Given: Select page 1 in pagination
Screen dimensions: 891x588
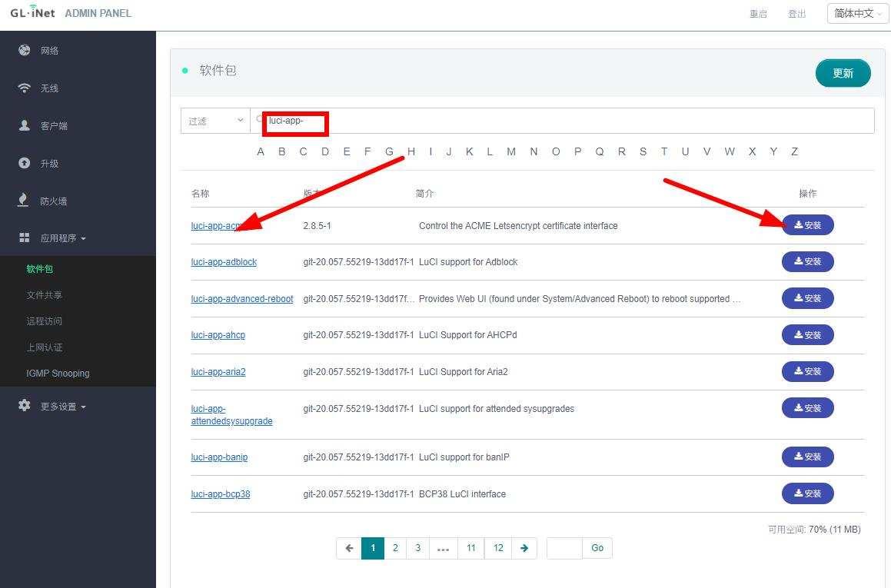Looking at the screenshot, I should [x=373, y=548].
